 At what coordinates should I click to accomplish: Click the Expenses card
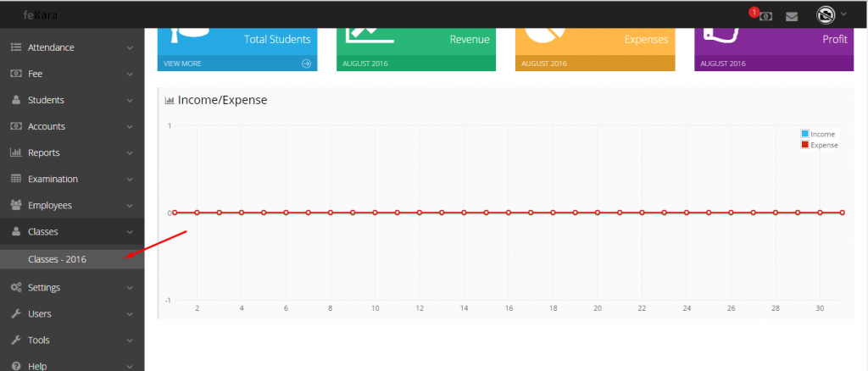pyautogui.click(x=595, y=49)
